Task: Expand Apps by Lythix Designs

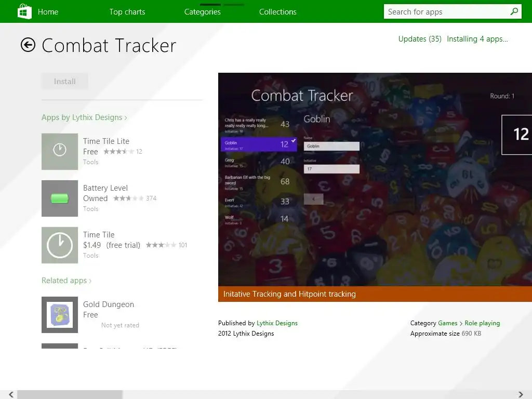Action: (84, 117)
